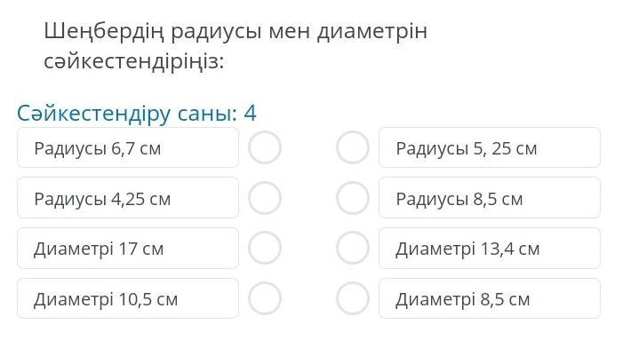Click the Диаметрі 17 см box
The height and width of the screenshot is (364, 623).
(x=128, y=249)
